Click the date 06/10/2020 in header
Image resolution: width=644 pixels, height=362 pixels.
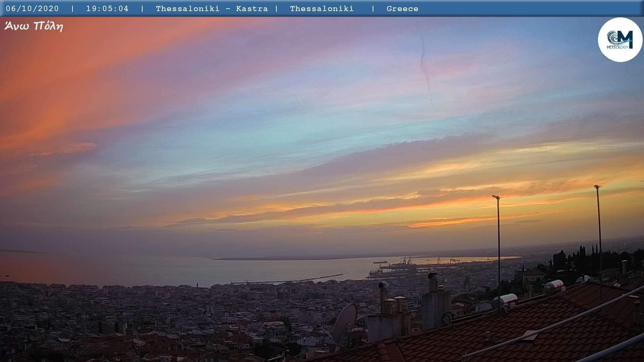pyautogui.click(x=32, y=9)
